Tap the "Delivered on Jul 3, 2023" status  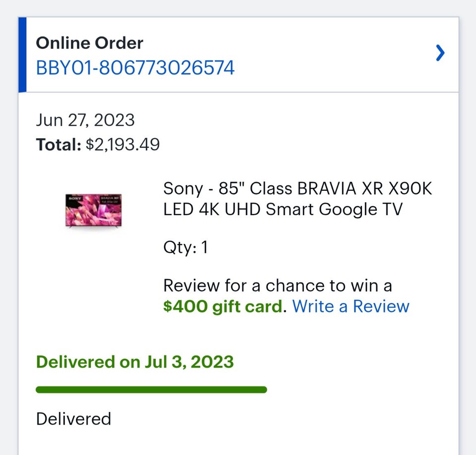(134, 362)
